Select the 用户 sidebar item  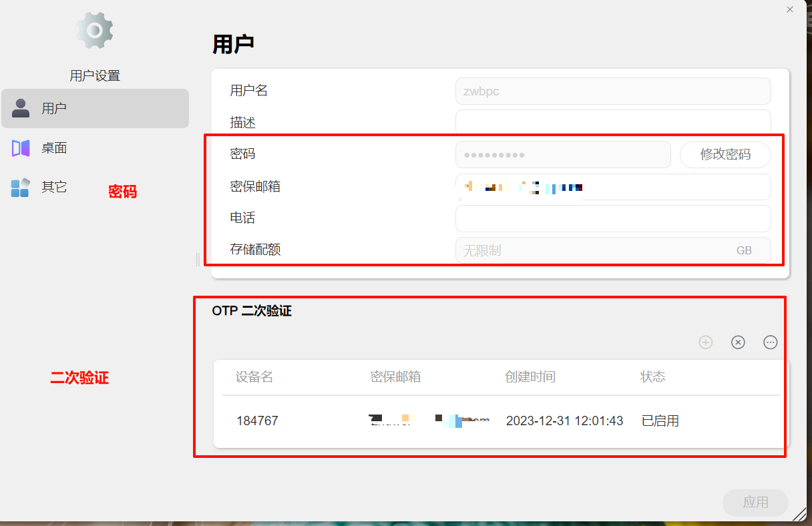(95, 108)
